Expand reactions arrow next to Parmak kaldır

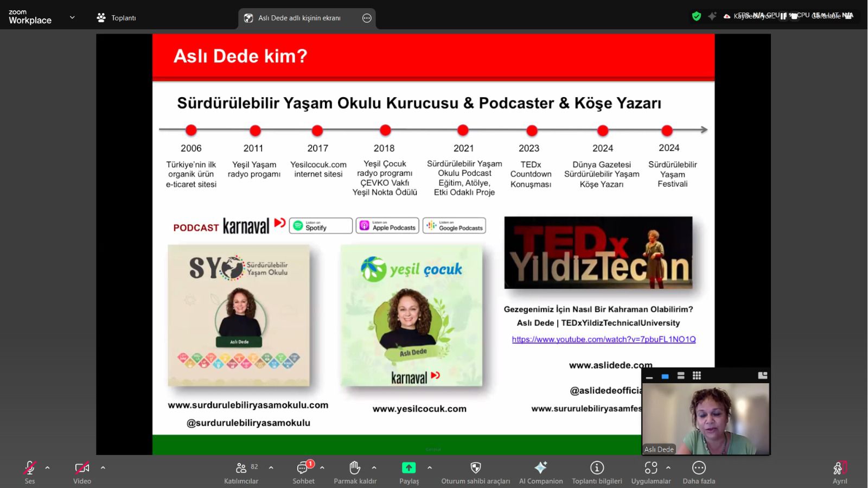[374, 467]
